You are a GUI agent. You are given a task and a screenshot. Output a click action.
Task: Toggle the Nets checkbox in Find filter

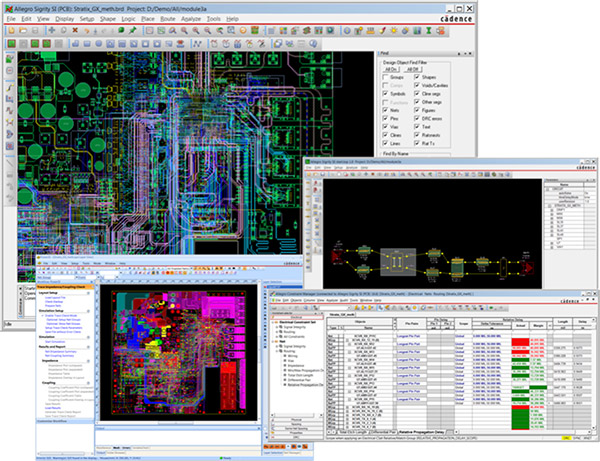pos(385,110)
